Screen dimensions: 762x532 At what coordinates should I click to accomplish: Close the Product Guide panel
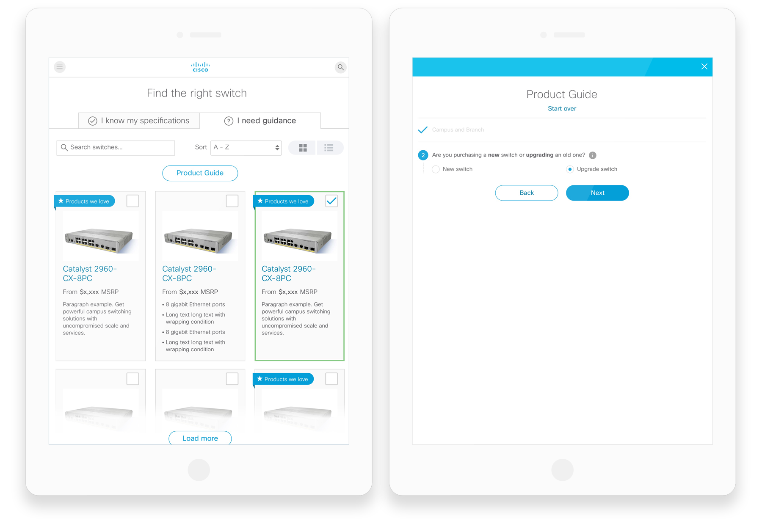point(704,66)
